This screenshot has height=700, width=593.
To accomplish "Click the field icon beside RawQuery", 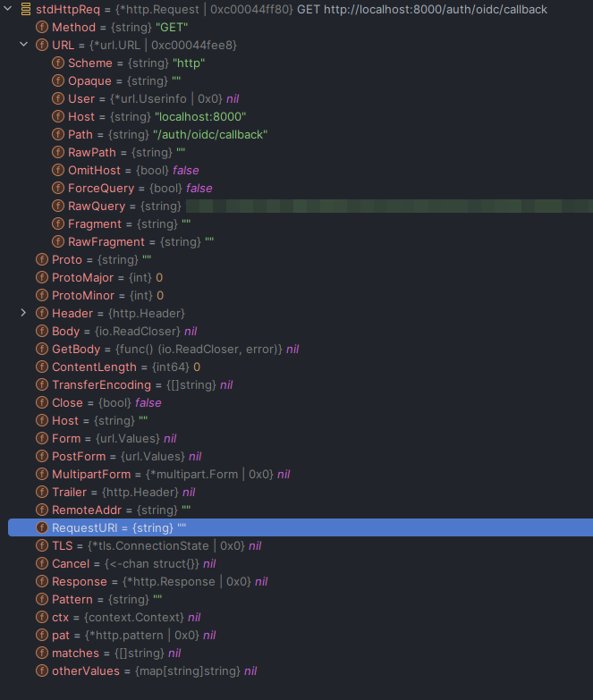I will [x=57, y=206].
